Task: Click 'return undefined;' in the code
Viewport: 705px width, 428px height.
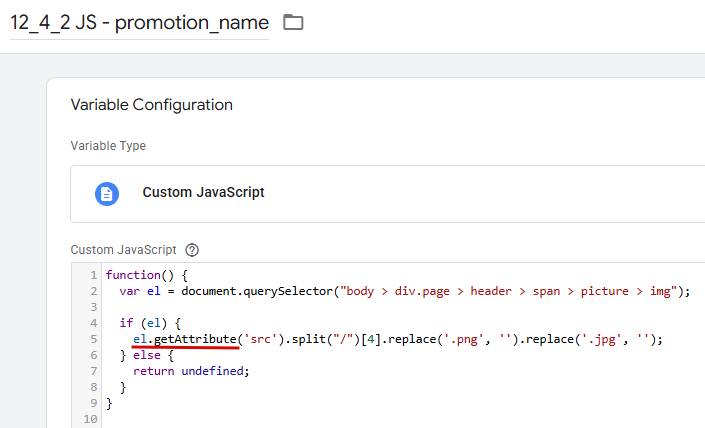Action: click(x=189, y=371)
